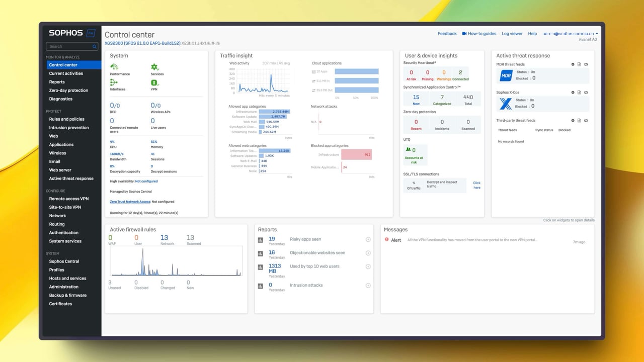644x362 pixels.
Task: Click the arrow icon beside Used by top 10 web users
Action: 368,267
